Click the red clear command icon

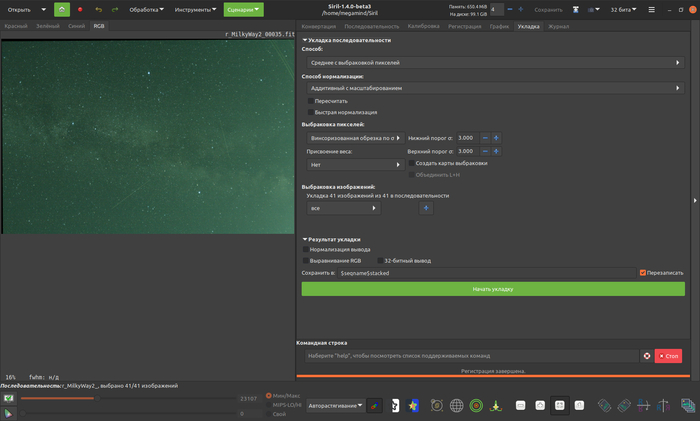(646, 355)
